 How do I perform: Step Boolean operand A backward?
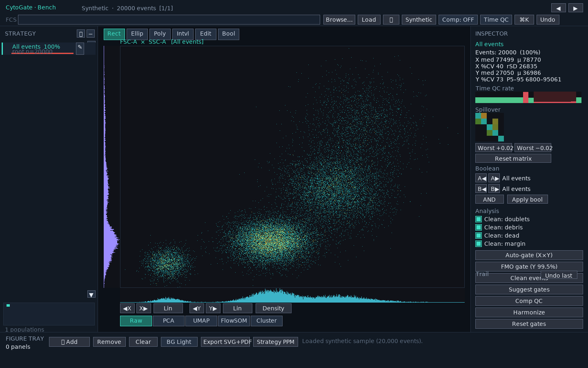tap(481, 178)
